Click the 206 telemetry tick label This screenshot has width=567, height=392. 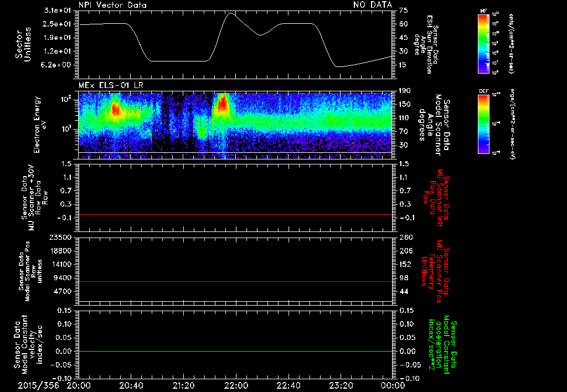point(406,251)
